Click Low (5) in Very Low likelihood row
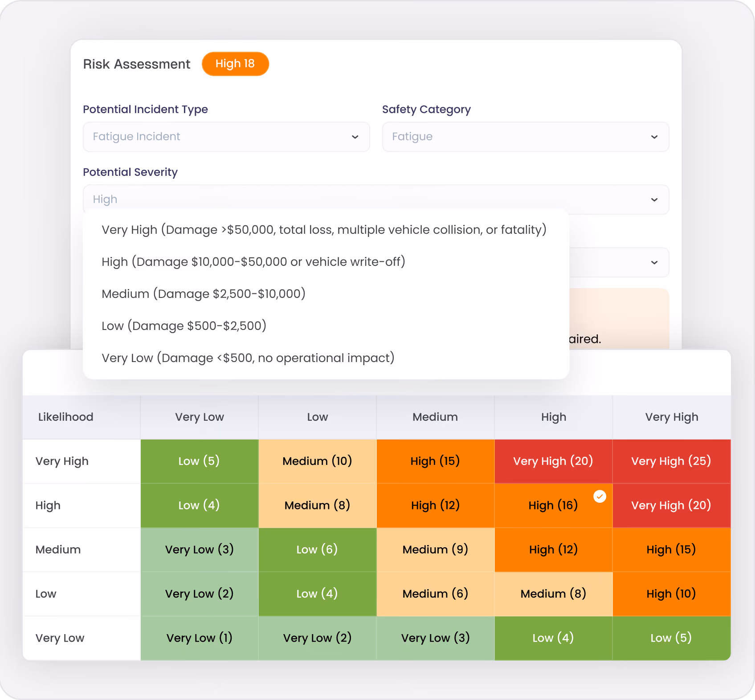Screen dimensions: 755x700 pyautogui.click(x=671, y=638)
